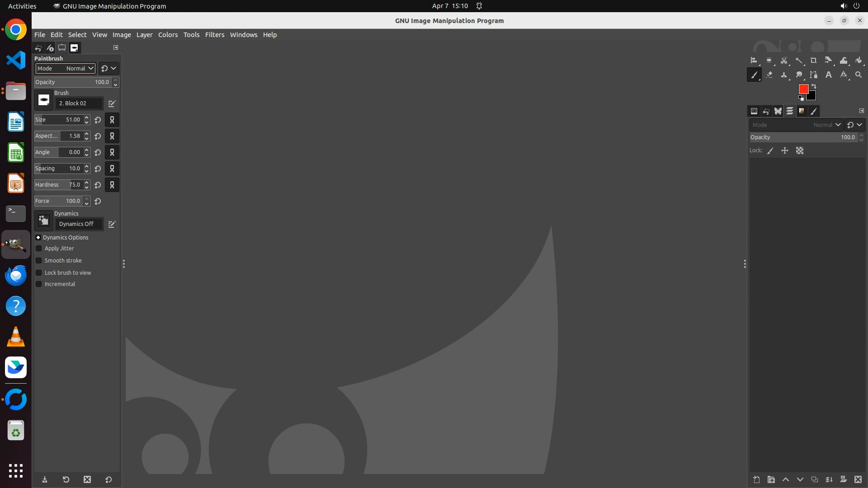This screenshot has width=868, height=488.
Task: Select the Zoom magnifier tool
Action: (858, 75)
